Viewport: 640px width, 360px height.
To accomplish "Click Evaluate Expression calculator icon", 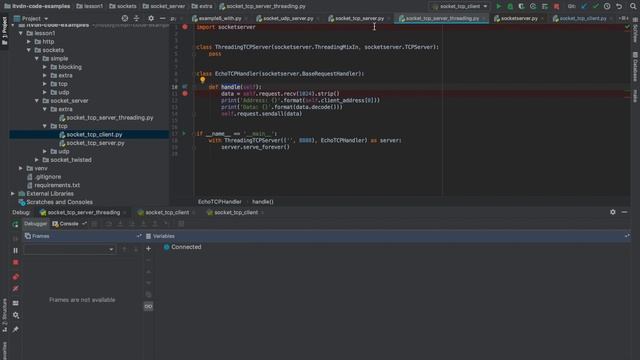I will 181,224.
